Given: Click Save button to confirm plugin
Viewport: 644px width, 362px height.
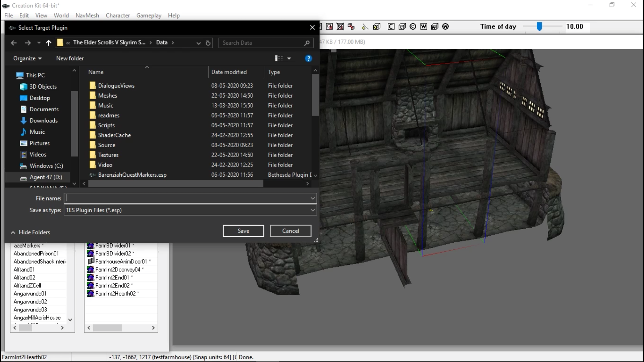Looking at the screenshot, I should [x=244, y=231].
